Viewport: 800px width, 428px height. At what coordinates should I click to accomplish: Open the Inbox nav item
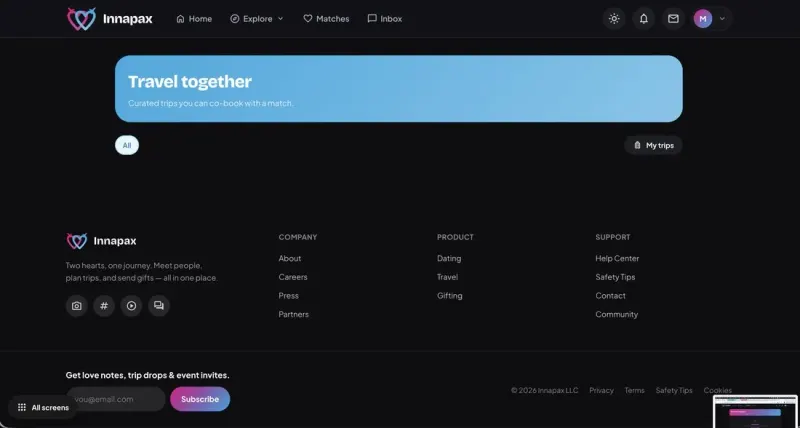coord(385,19)
